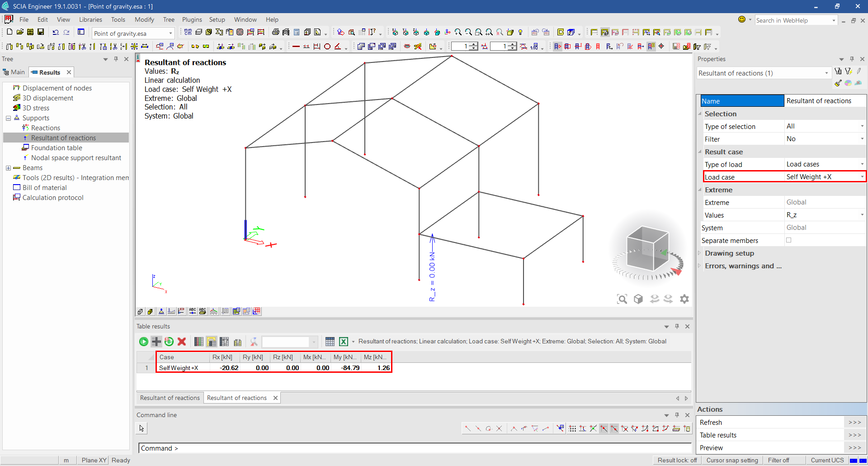Open the project file dropdown Point of gravity.esa
This screenshot has height=466, width=868.
pyautogui.click(x=133, y=33)
